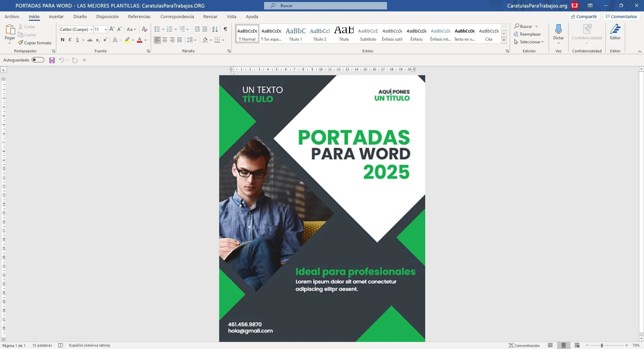644x349 pixels.
Task: Apply the Cita style
Action: (489, 34)
